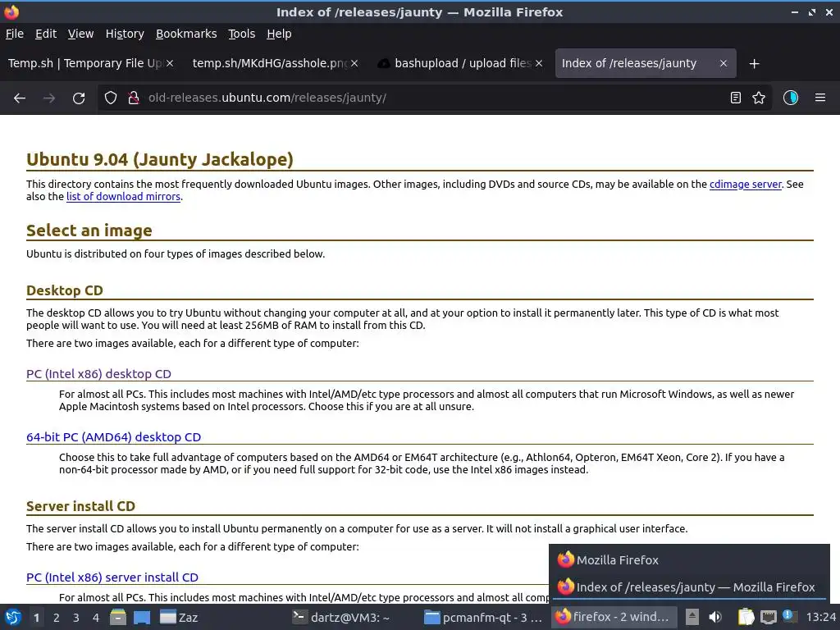Go back to the previous page

tap(20, 98)
